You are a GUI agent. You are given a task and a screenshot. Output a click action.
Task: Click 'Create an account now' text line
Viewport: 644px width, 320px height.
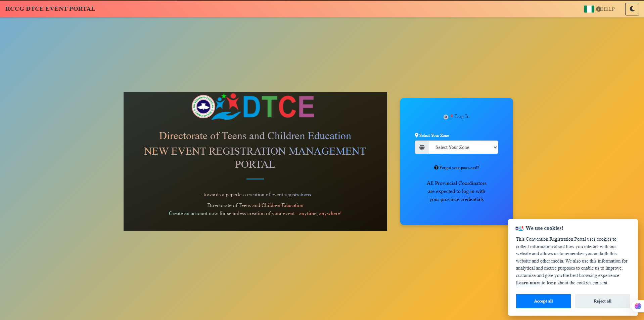(x=255, y=213)
